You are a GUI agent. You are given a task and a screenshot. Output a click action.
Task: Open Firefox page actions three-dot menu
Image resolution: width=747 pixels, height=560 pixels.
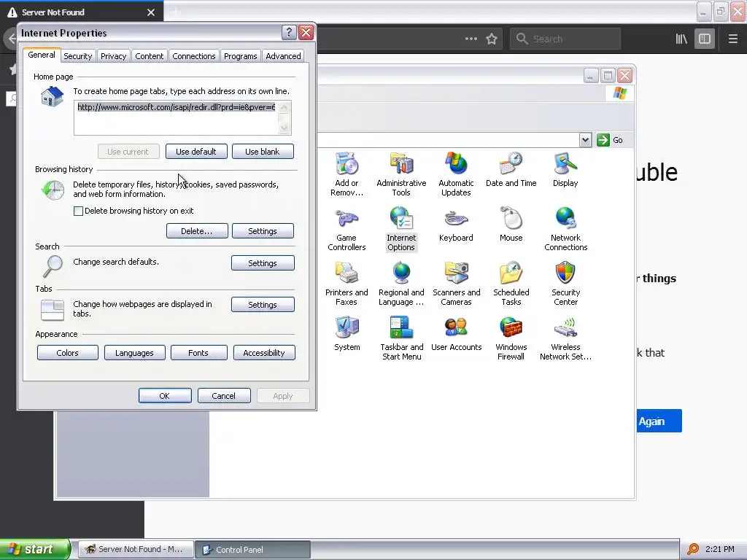[x=471, y=39]
